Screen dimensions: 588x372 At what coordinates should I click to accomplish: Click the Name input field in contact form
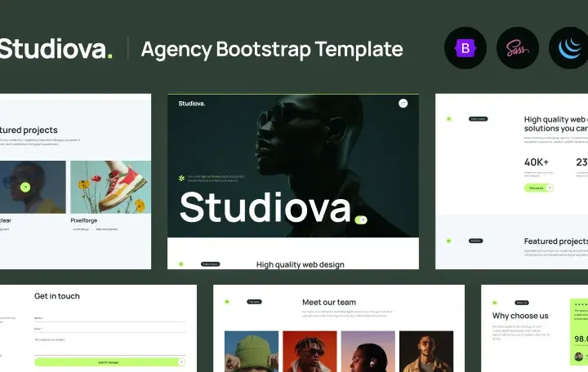pyautogui.click(x=110, y=318)
